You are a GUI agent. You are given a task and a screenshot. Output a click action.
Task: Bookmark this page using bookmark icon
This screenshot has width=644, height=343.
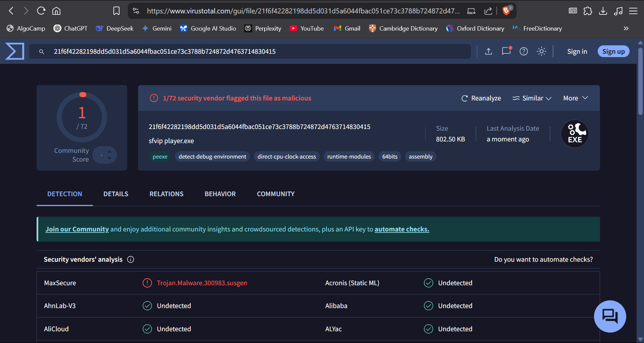[x=116, y=11]
